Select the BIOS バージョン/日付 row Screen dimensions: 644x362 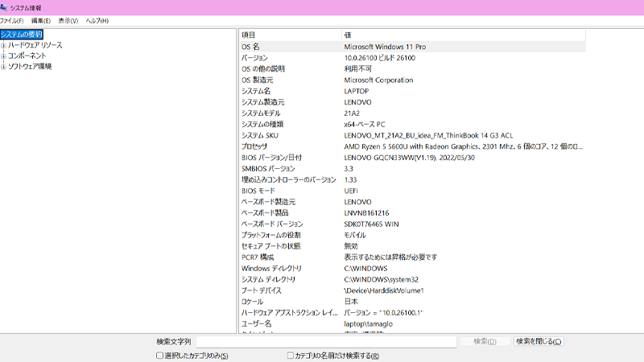click(x=412, y=158)
